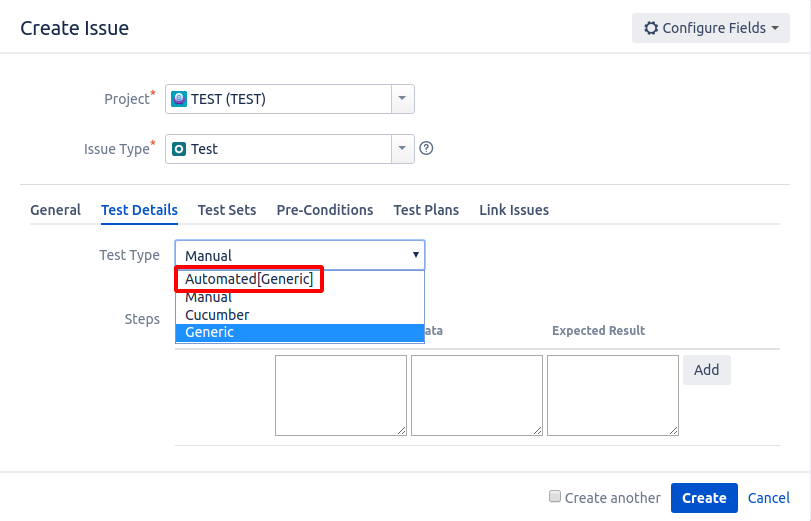The height and width of the screenshot is (521, 811).
Task: Expand the Project dropdown arrow
Action: click(402, 99)
